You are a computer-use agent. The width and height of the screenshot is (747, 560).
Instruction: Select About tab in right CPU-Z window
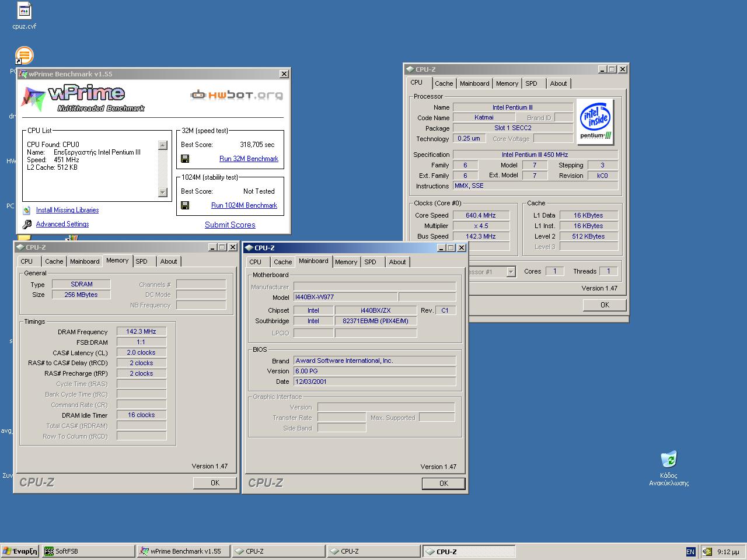coord(558,83)
